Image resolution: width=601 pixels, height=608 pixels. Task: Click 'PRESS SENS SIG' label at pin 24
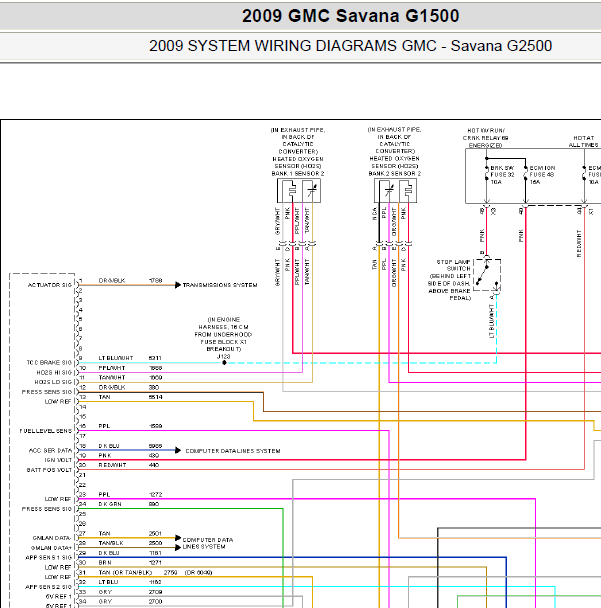[x=47, y=509]
